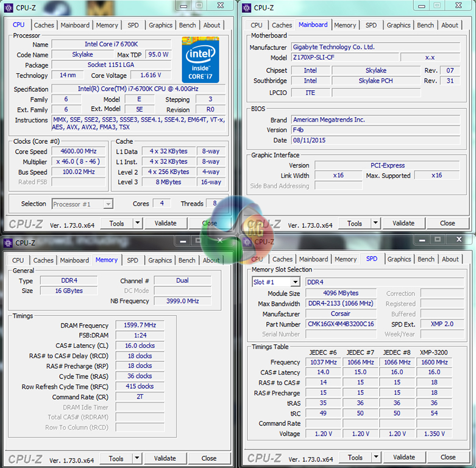
Task: Click CPU-Z title icon in the Memory window
Action: click(8, 243)
